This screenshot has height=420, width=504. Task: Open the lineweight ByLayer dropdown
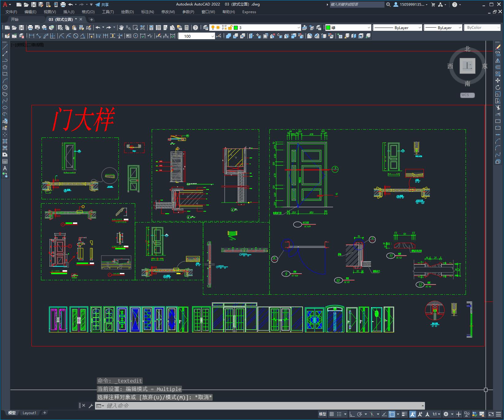click(x=443, y=28)
